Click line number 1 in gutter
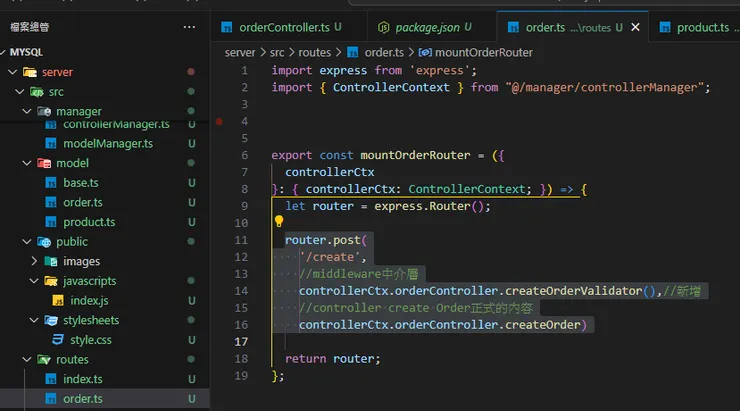Viewport: 740px width, 411px height. [x=244, y=70]
